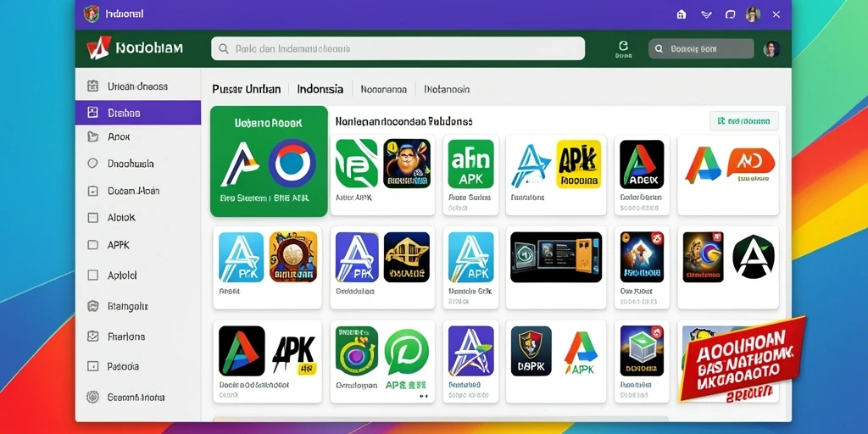Click the home icon in the title bar
This screenshot has width=868, height=434.
[682, 14]
